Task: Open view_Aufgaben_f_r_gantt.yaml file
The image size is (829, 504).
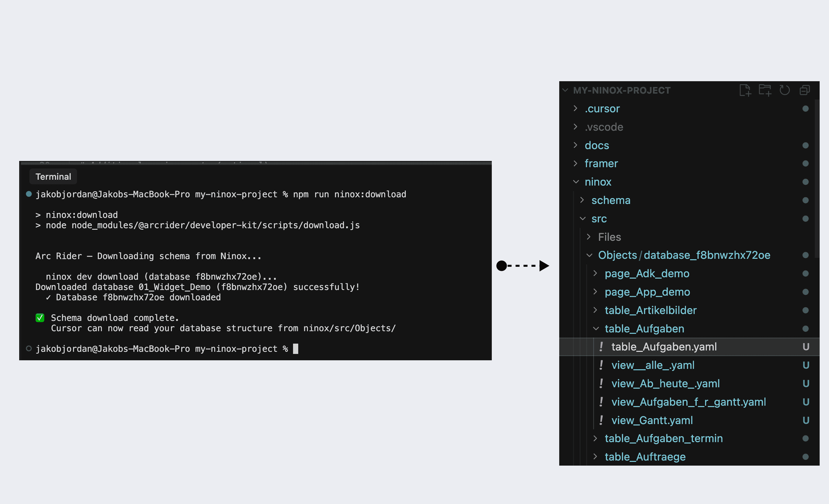Action: coord(688,402)
